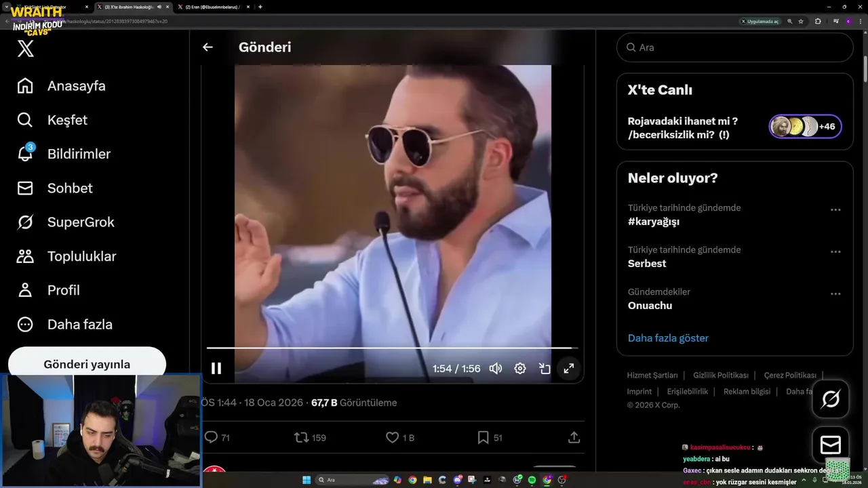
Task: Open Onuachu trending topic
Action: (x=650, y=306)
